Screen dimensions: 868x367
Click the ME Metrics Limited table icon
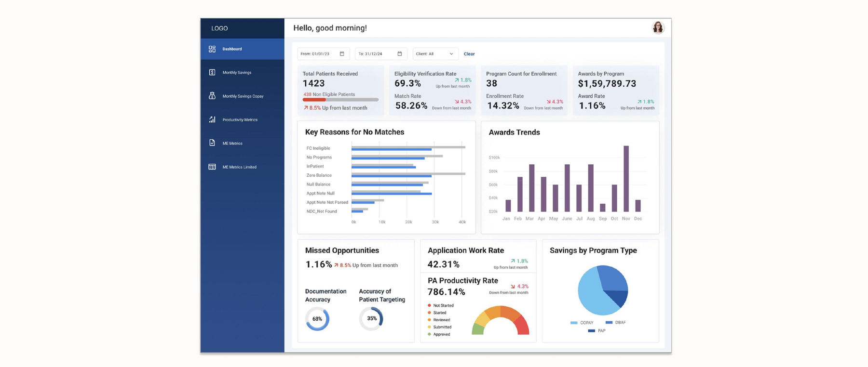pyautogui.click(x=212, y=167)
